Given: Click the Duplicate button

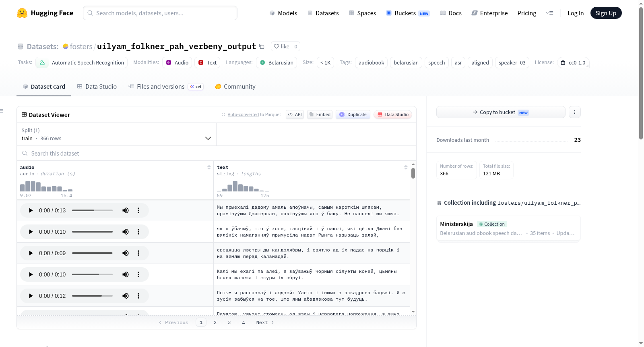Looking at the screenshot, I should tap(353, 114).
